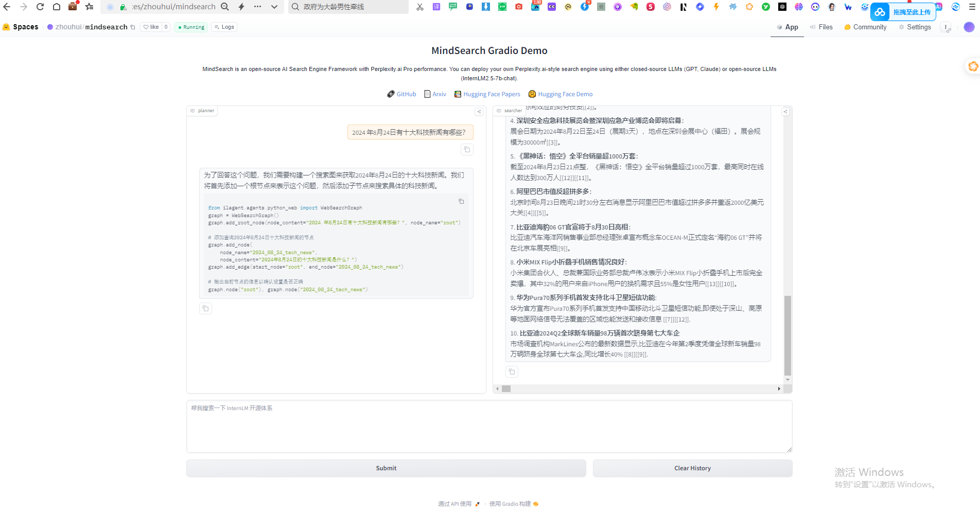Image resolution: width=980 pixels, height=514 pixels.
Task: Switch to the Community tab
Action: pos(865,27)
